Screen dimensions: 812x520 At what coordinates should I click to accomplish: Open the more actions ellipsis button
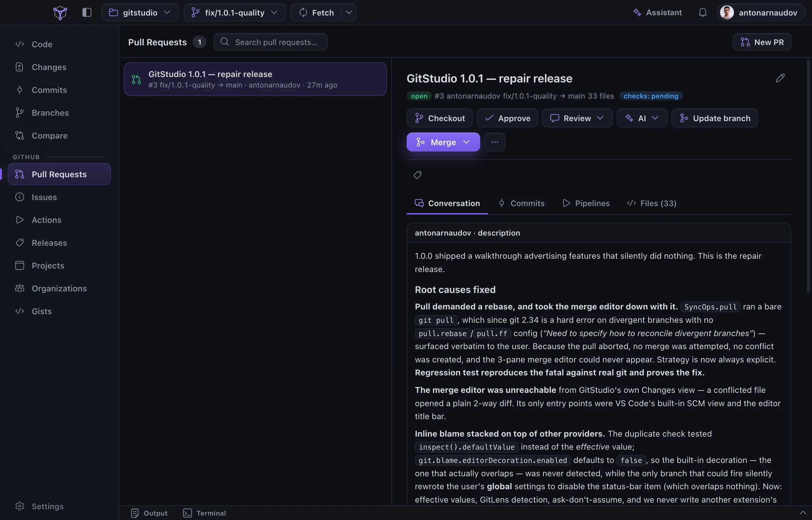click(x=495, y=142)
